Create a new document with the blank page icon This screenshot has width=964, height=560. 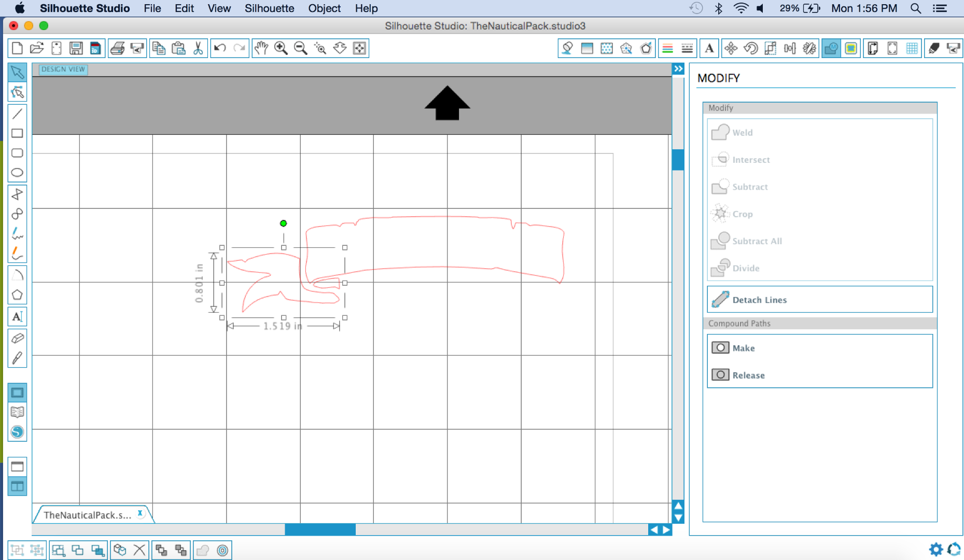17,48
